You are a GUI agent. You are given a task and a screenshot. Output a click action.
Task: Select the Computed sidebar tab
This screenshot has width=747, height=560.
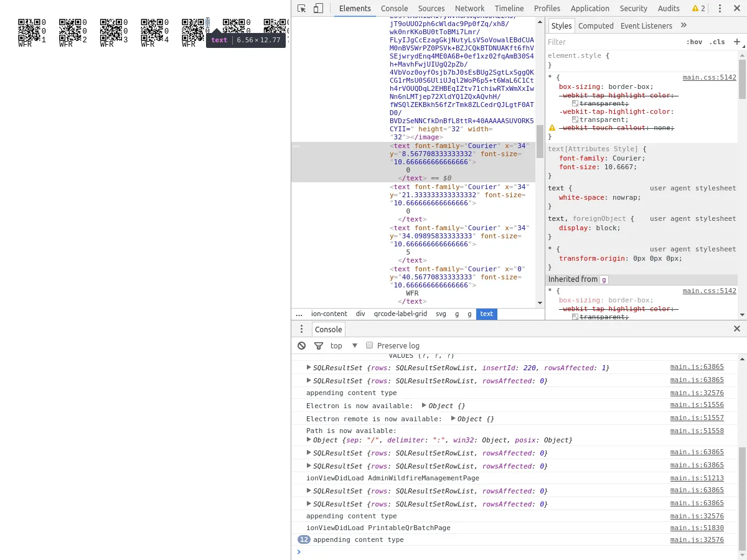[x=596, y=26]
